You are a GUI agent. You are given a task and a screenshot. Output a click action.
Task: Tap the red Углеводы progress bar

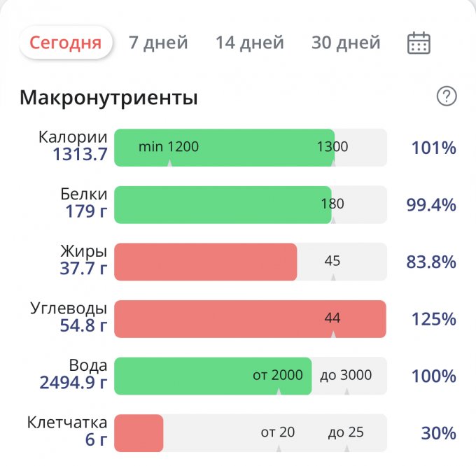[250, 319]
